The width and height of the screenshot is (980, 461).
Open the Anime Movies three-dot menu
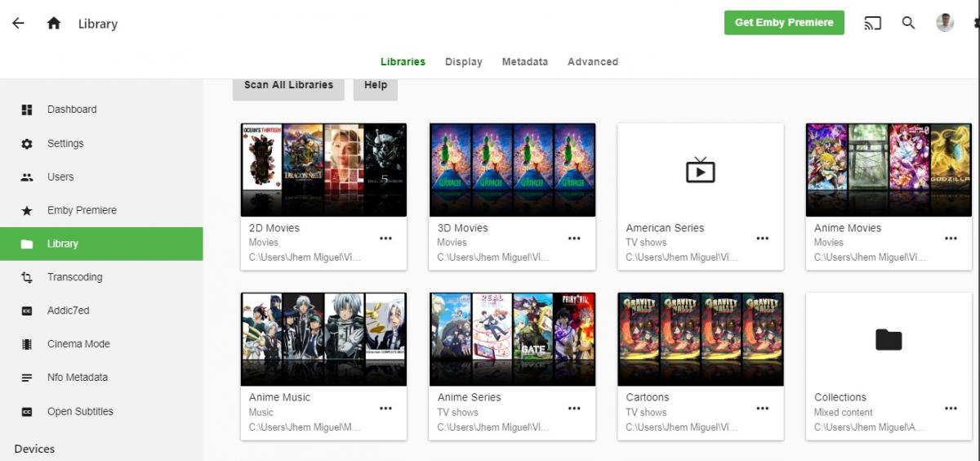[951, 239]
